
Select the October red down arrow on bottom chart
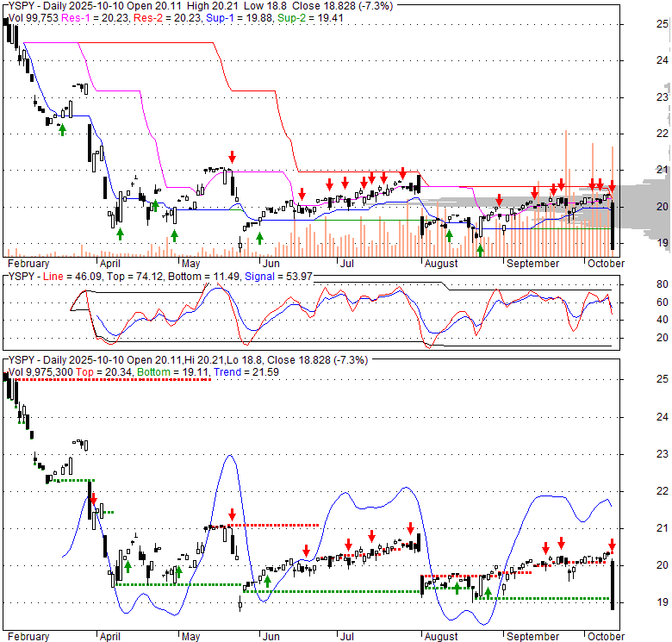coord(612,545)
